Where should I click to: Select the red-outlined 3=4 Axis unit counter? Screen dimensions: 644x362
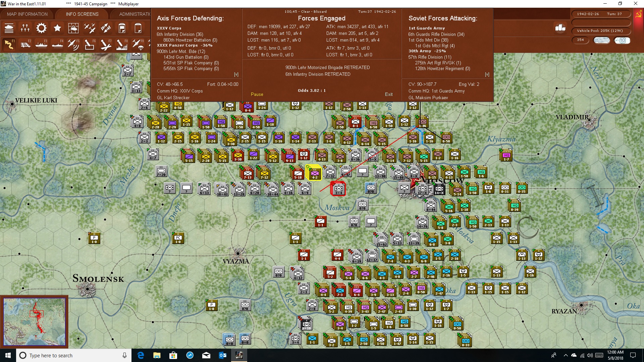pyautogui.click(x=338, y=188)
